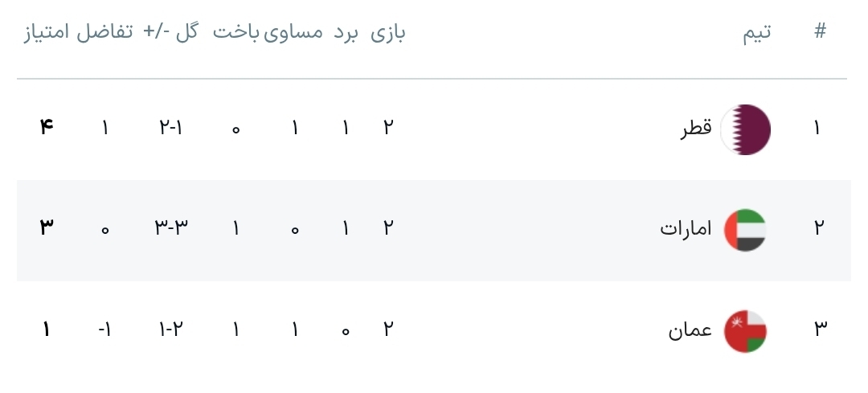Click the تفاضل column header
The width and height of the screenshot is (868, 393).
click(104, 33)
